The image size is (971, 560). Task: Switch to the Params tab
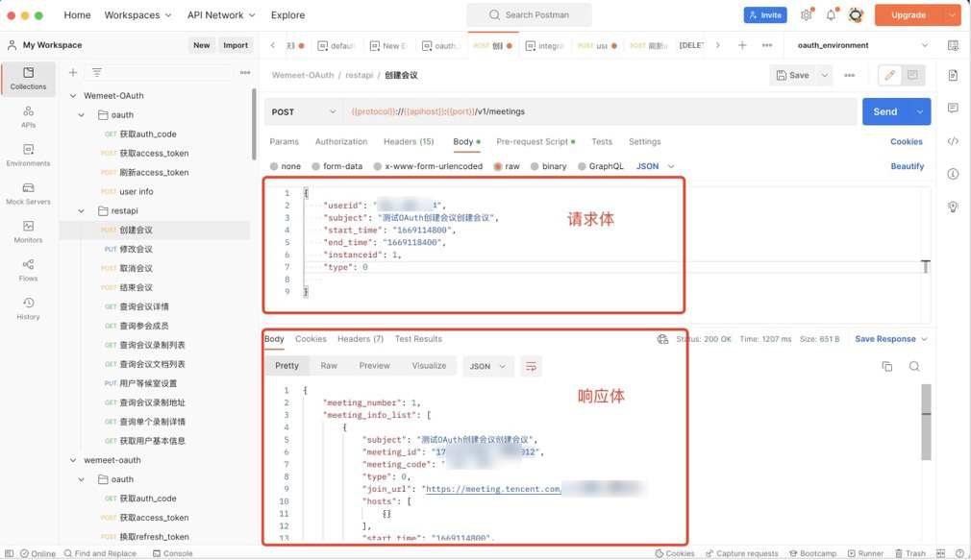click(285, 142)
